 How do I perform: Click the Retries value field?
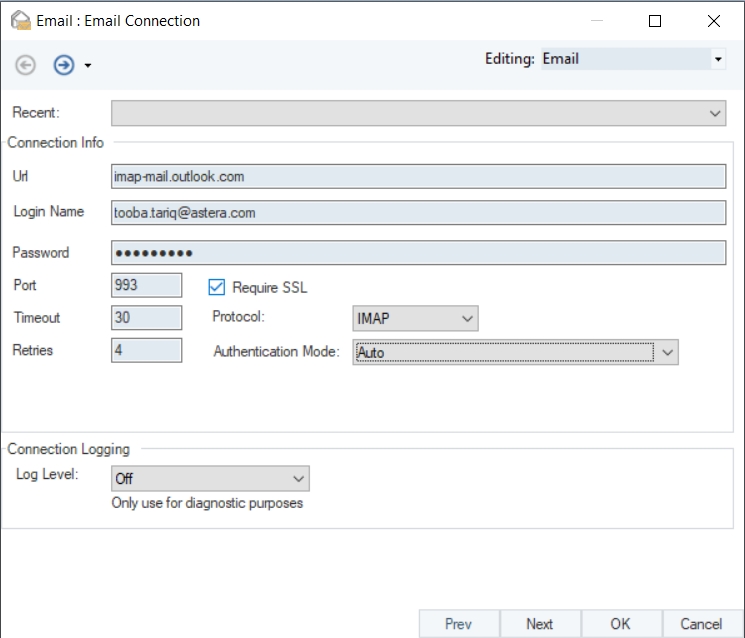click(x=146, y=351)
